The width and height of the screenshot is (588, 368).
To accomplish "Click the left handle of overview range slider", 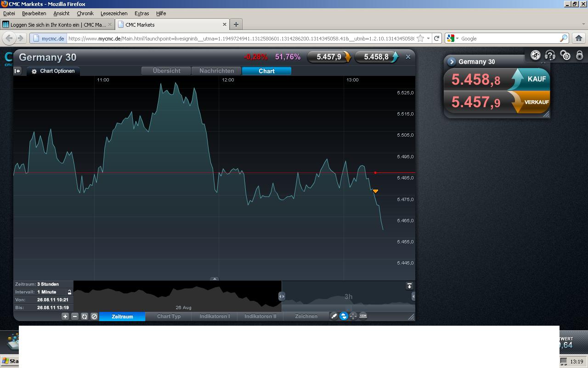I will tap(282, 297).
